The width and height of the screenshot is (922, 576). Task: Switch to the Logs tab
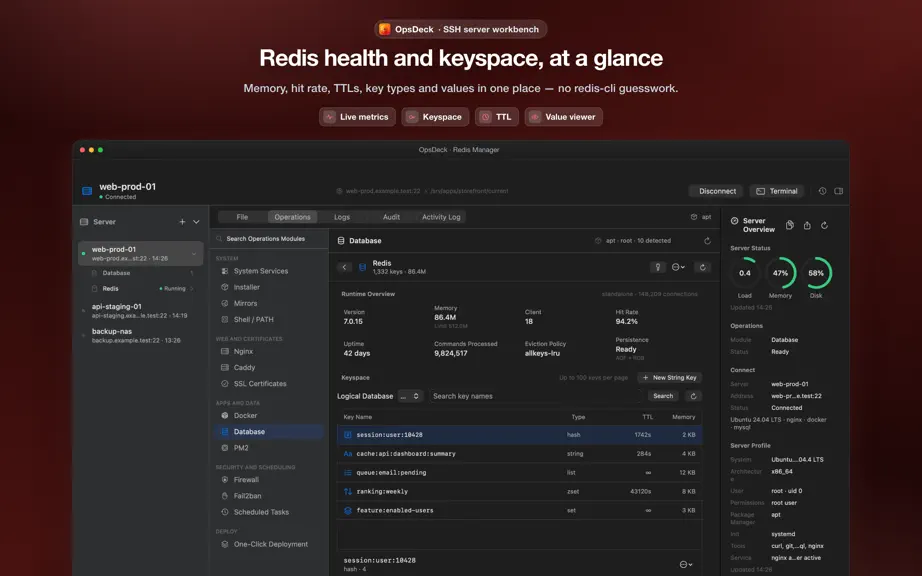[x=342, y=217]
